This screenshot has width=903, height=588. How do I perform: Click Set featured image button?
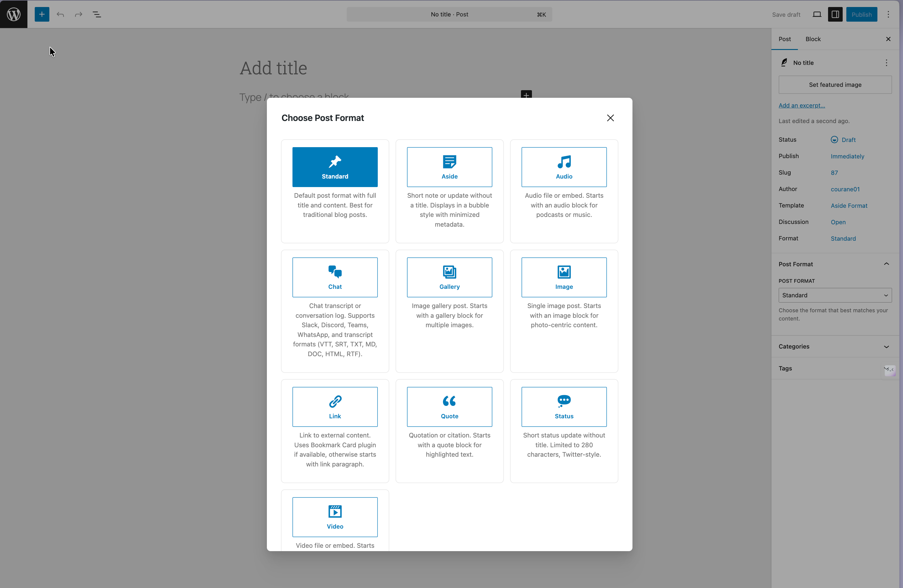[x=835, y=85]
